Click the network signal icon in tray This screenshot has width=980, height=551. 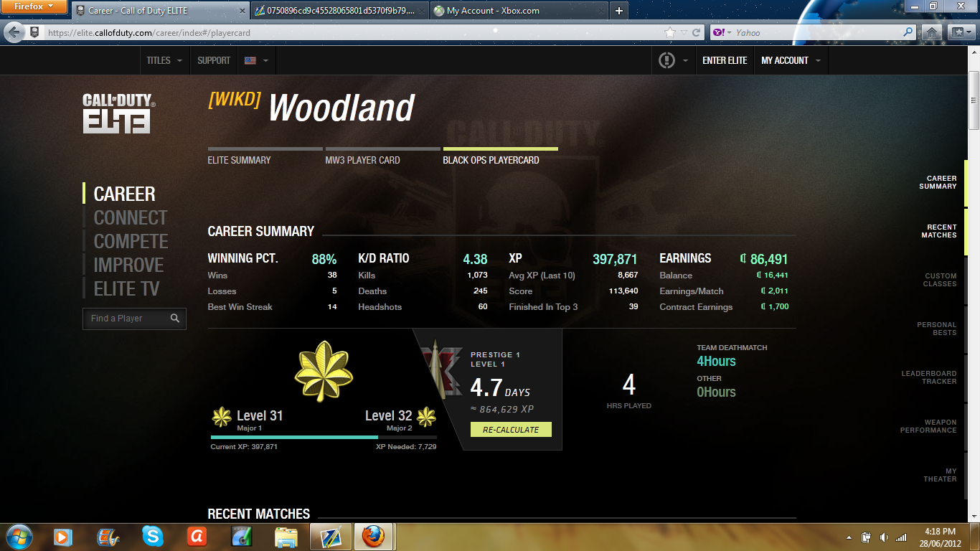pos(902,537)
